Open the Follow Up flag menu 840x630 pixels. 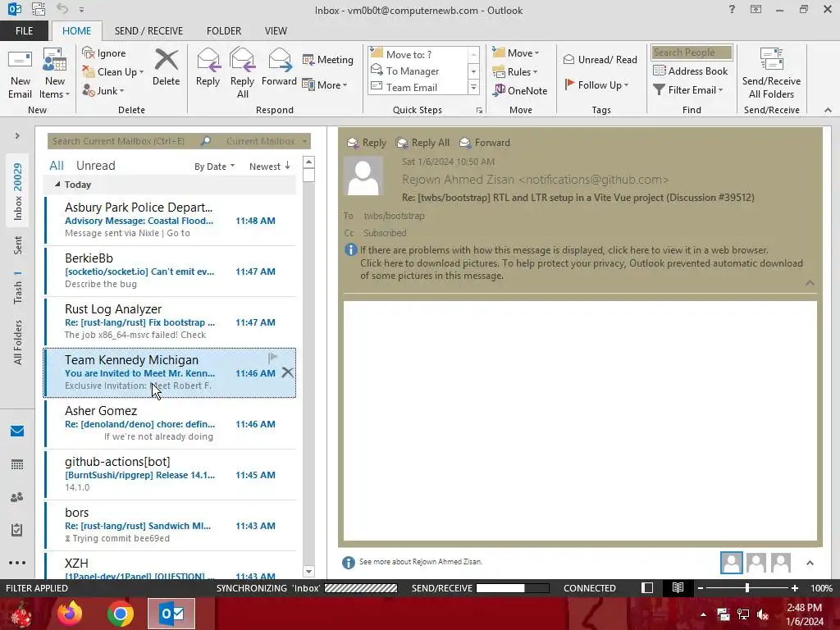pos(597,84)
